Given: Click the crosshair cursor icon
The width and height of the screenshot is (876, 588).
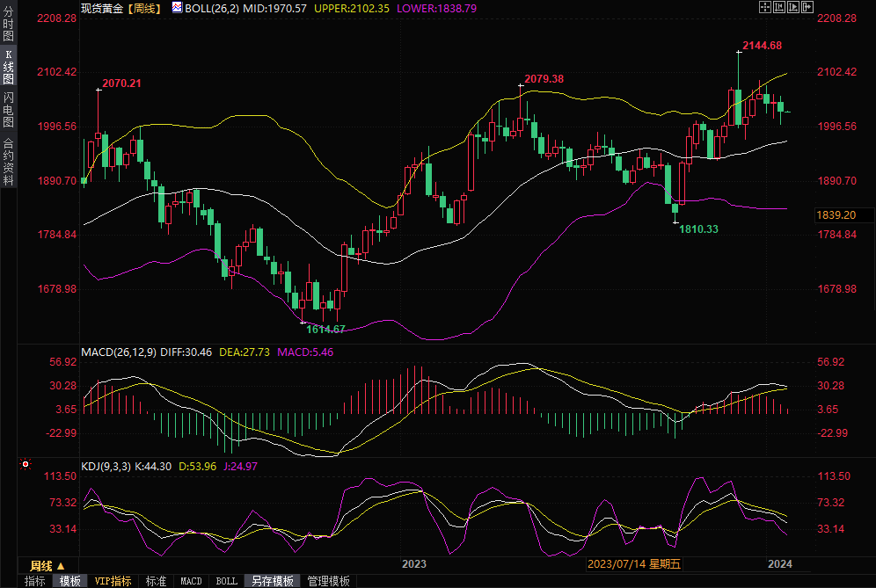Looking at the screenshot, I should coord(764,7).
